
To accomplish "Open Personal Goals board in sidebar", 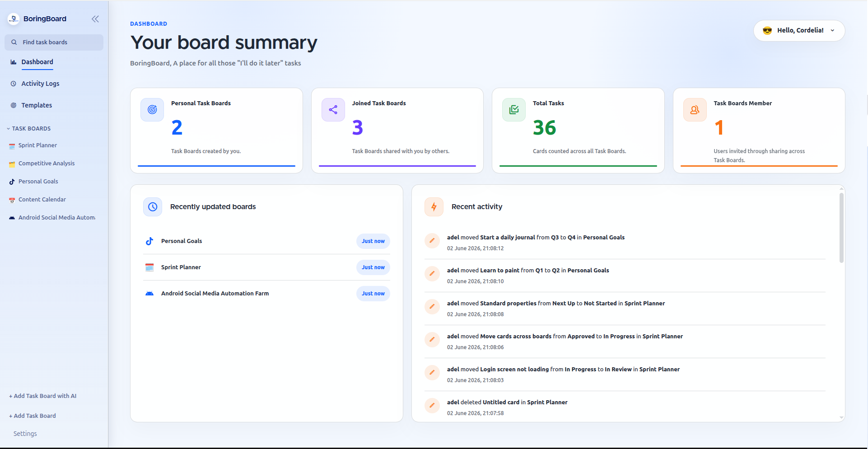I will (x=38, y=182).
